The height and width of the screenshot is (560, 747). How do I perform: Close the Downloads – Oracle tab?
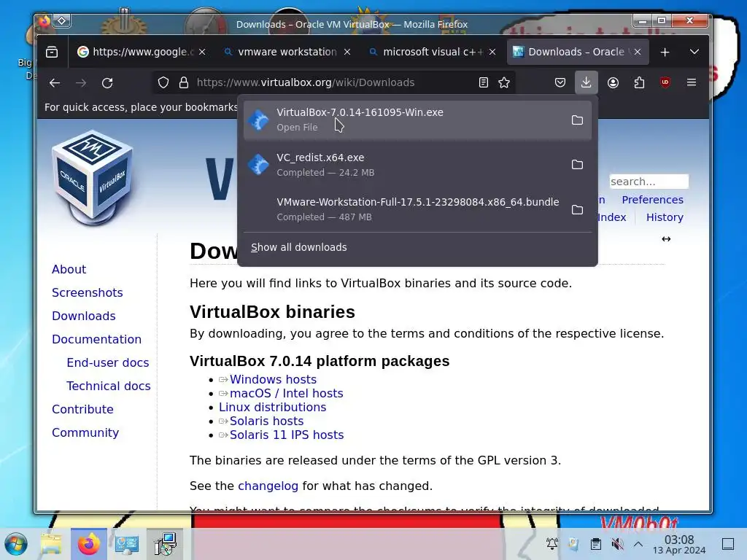(638, 52)
